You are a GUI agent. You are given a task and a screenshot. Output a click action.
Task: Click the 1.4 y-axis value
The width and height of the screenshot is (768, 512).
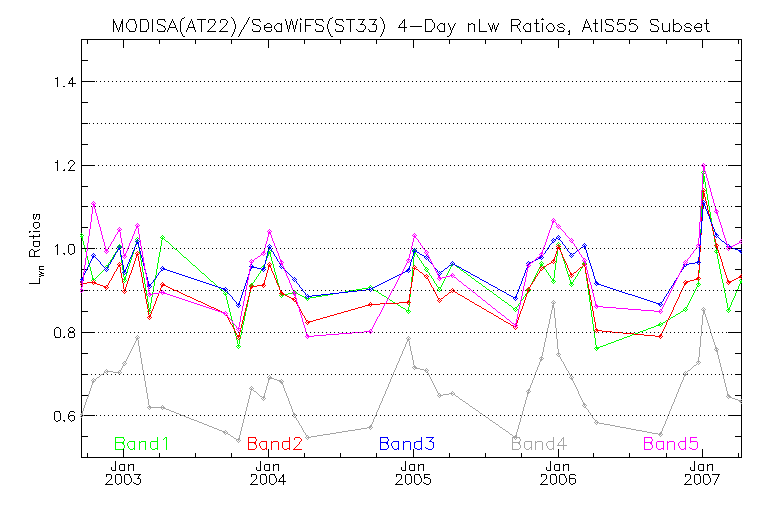tap(65, 82)
